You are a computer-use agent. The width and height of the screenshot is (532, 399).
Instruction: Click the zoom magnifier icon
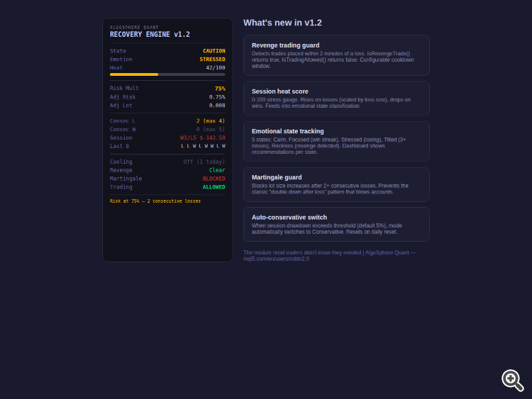tap(513, 381)
